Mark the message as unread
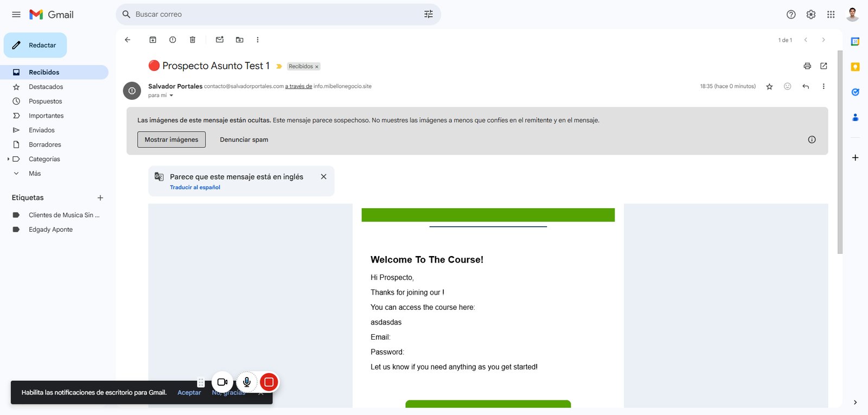 [x=220, y=40]
